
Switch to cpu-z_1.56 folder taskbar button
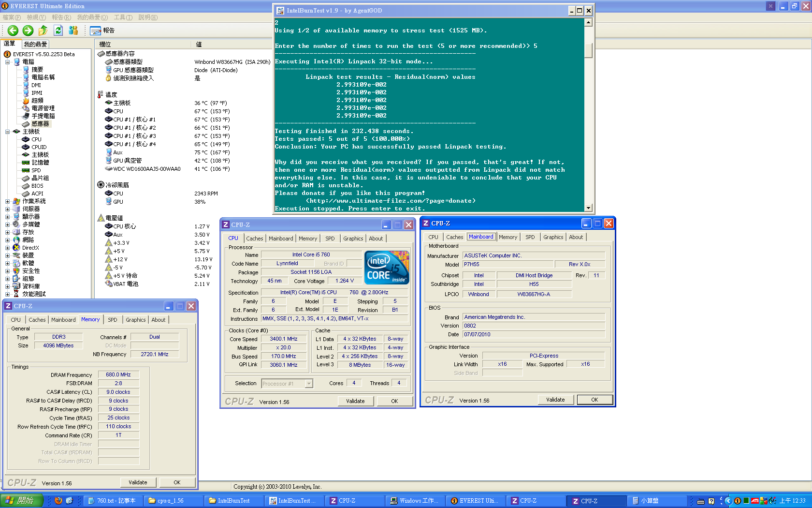(x=174, y=501)
